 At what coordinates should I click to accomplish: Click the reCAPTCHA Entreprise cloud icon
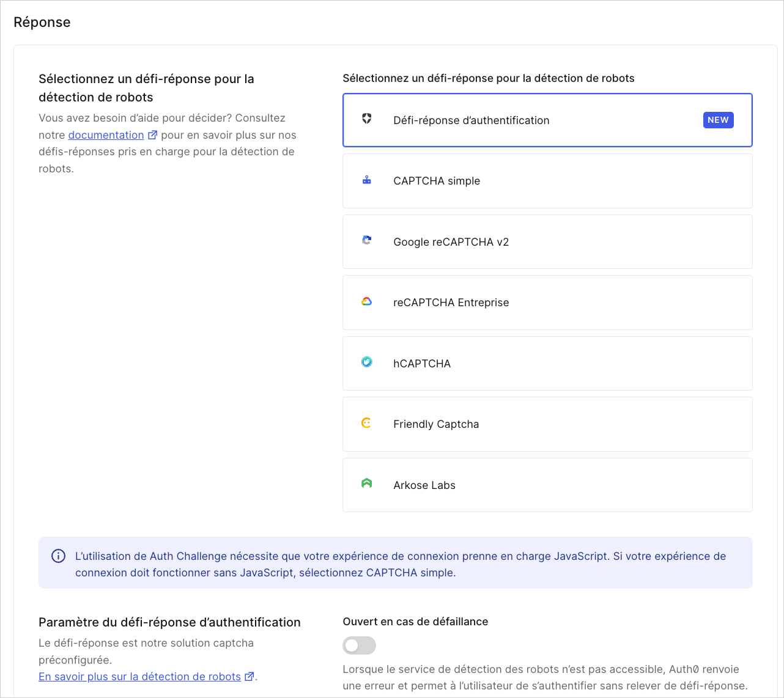[367, 301]
